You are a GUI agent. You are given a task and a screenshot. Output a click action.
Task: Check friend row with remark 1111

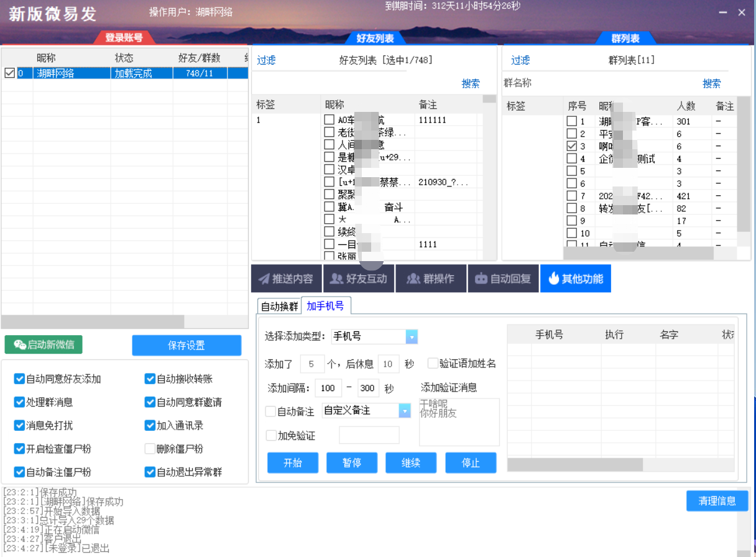click(330, 244)
